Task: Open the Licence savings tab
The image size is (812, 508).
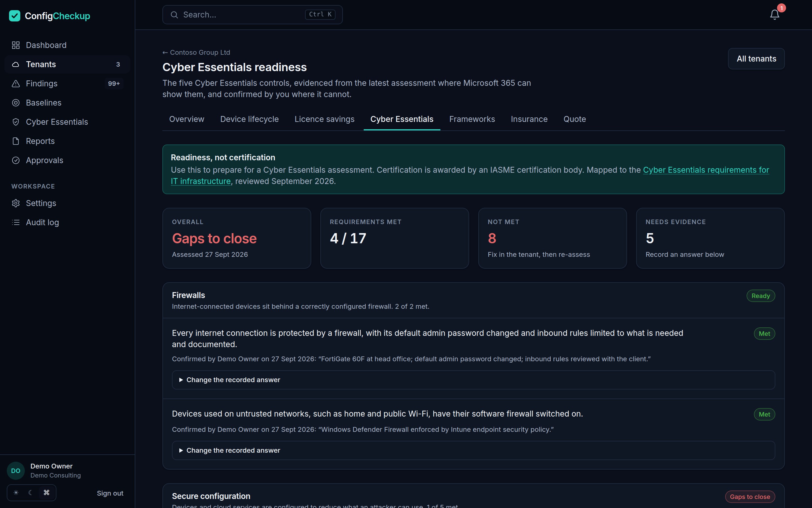Action: tap(324, 119)
